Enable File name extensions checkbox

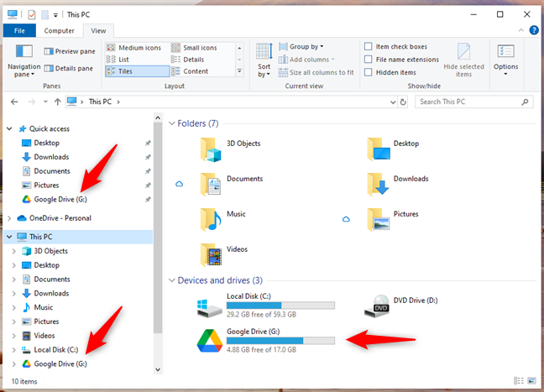click(x=368, y=60)
